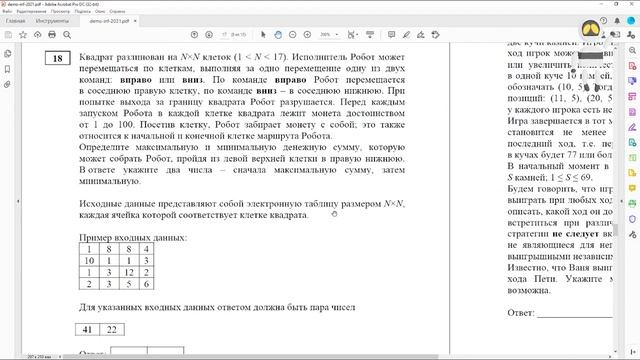640x360 pixels.
Task: Click the "Ответ:" label in the right page
Action: point(521,313)
